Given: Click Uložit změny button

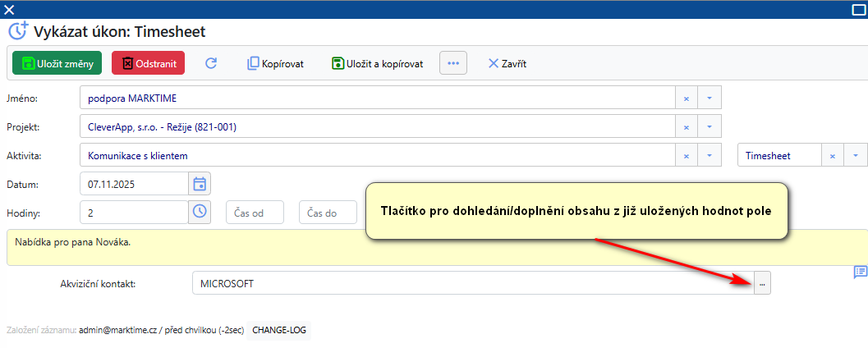Looking at the screenshot, I should pyautogui.click(x=57, y=63).
